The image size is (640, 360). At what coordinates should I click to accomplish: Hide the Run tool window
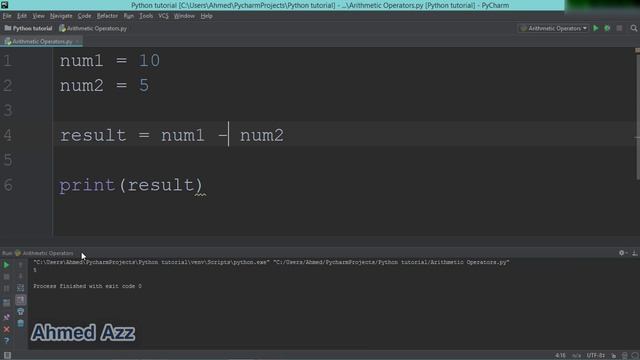click(635, 253)
